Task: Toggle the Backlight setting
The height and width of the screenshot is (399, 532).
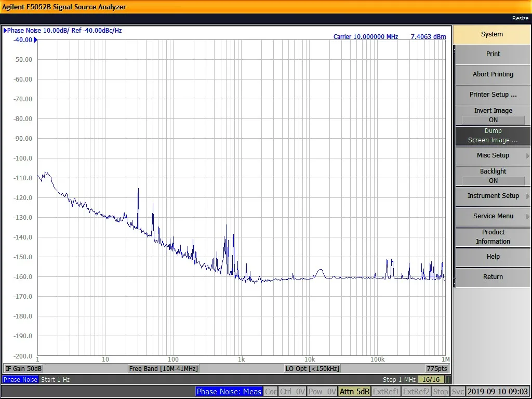Action: click(x=493, y=176)
